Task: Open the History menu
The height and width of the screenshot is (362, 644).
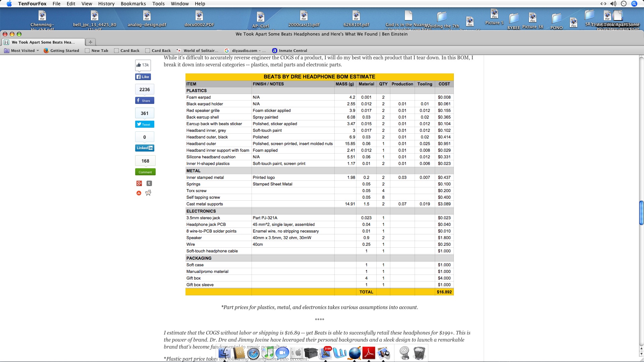Action: pyautogui.click(x=106, y=4)
